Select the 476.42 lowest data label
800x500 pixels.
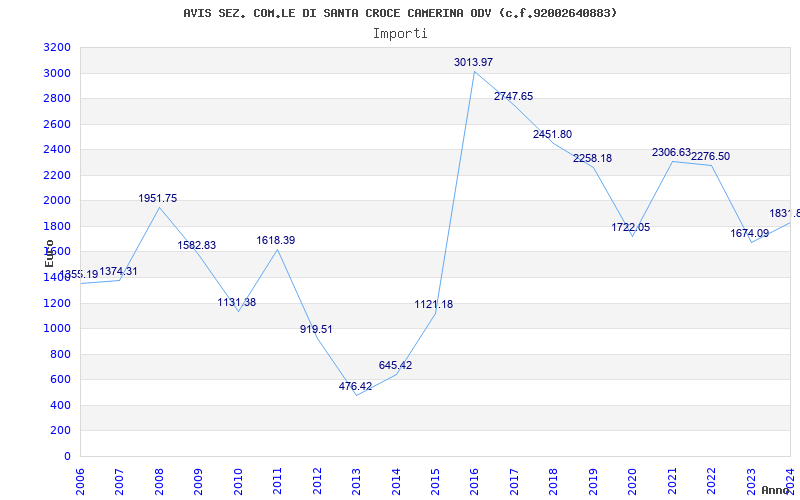coord(356,387)
